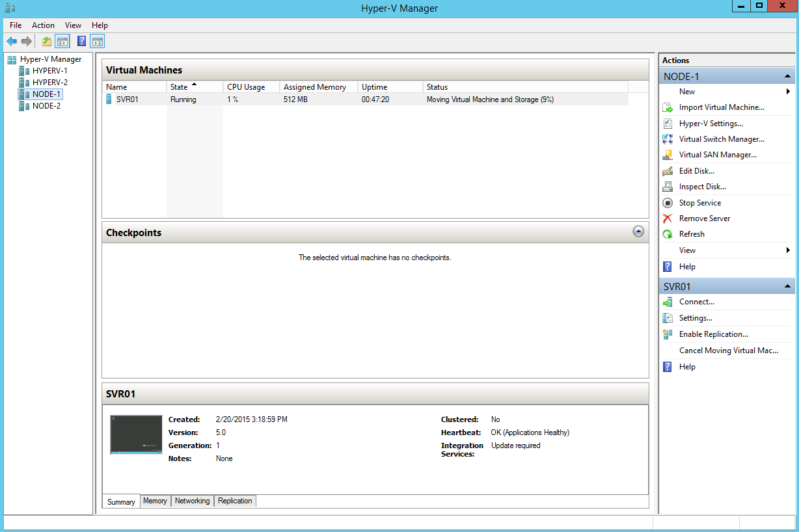The image size is (799, 532).
Task: Click the Connect icon under SVR01 actions
Action: click(668, 302)
